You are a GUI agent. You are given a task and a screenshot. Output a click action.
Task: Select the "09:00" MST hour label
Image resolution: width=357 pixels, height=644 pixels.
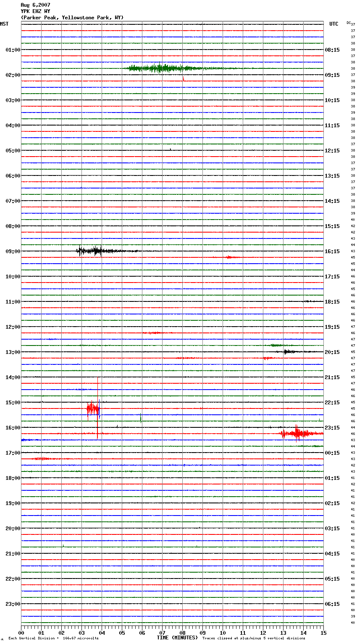pos(13,251)
